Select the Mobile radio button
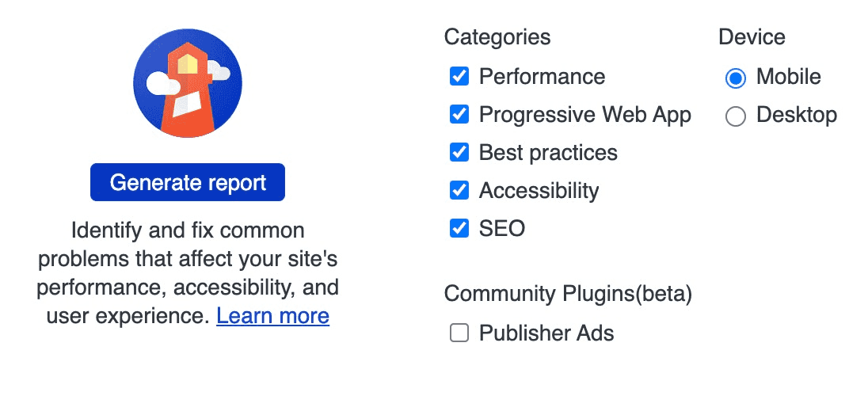This screenshot has height=396, width=868. point(736,78)
